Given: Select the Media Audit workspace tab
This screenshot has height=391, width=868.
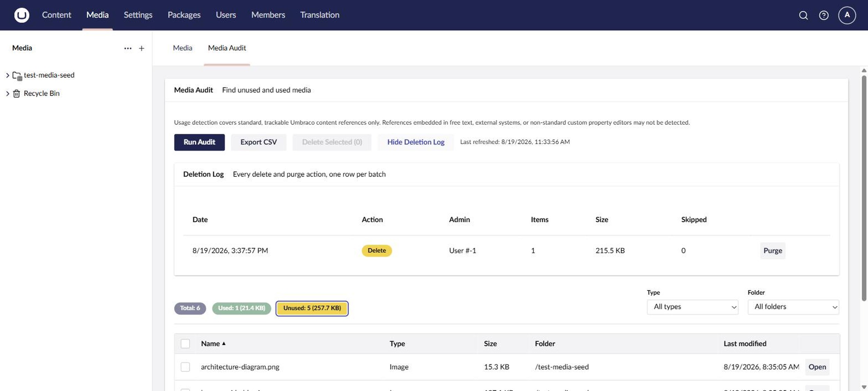Looking at the screenshot, I should (x=227, y=48).
